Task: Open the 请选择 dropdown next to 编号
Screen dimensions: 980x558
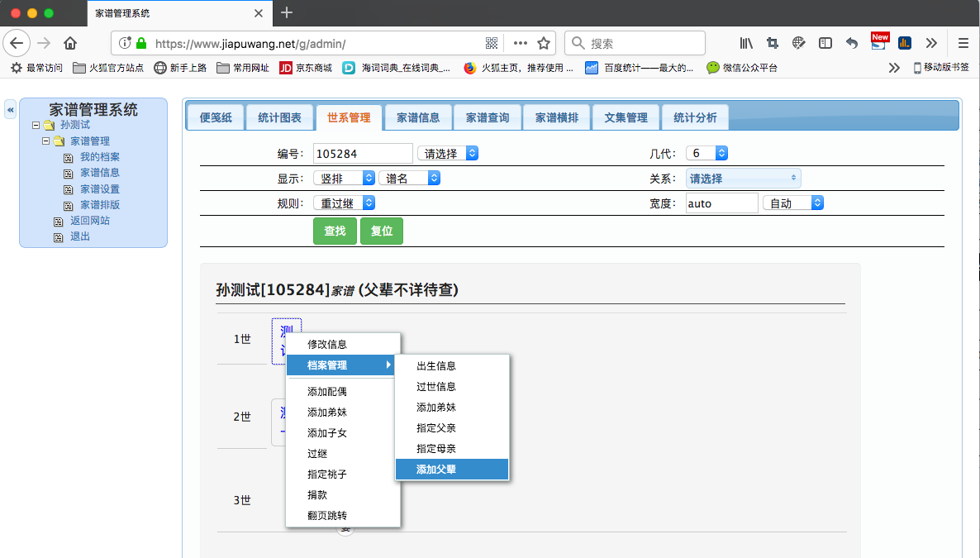Action: click(x=448, y=153)
